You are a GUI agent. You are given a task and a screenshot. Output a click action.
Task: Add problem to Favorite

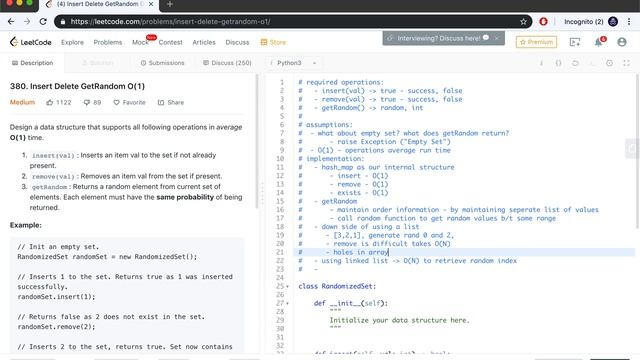pos(129,102)
